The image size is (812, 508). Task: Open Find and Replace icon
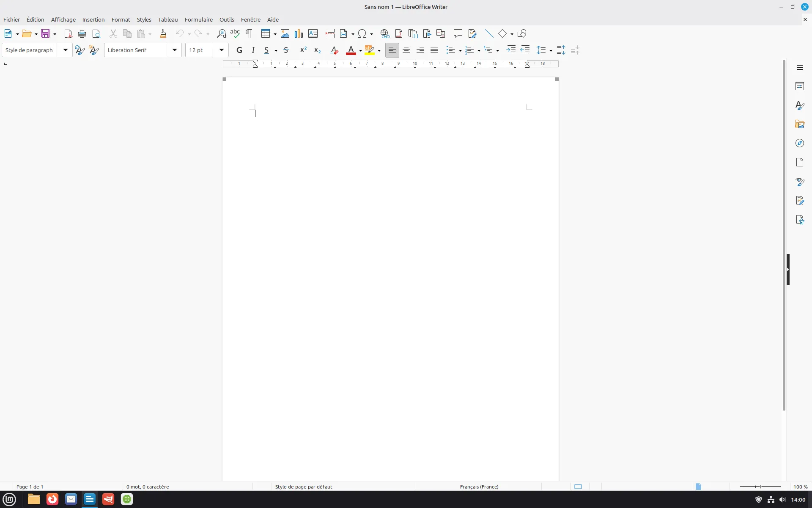click(221, 33)
